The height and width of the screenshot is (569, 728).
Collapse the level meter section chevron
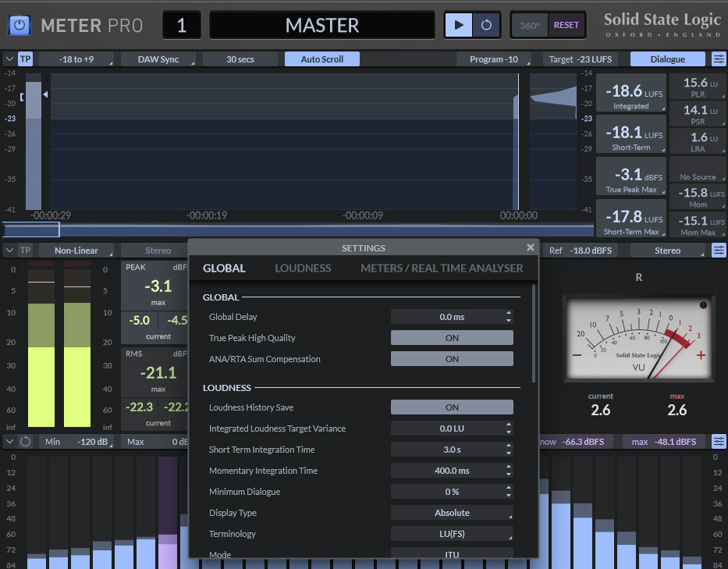(9, 251)
